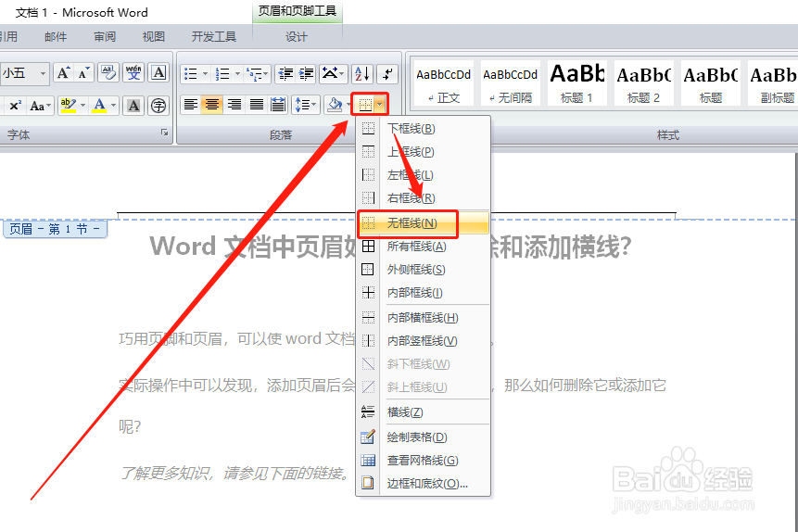
Task: Click the Phonetic Guide wén icon
Action: (133, 73)
